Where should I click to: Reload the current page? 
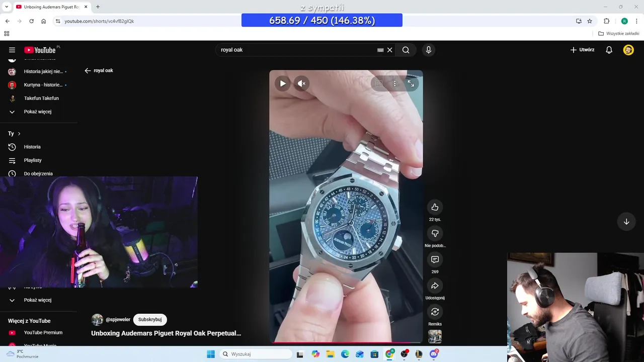coord(31,21)
